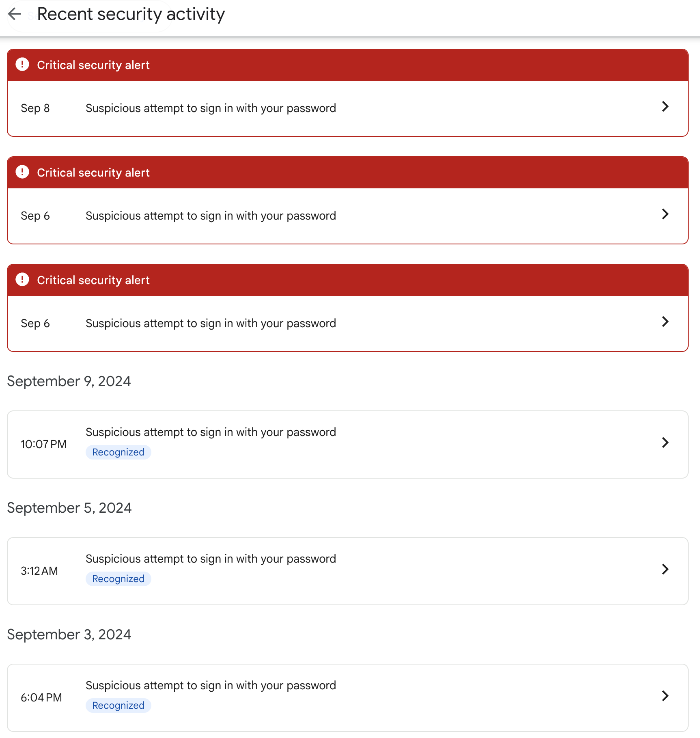Screen dimensions: 700x738
Task: Expand the 6:04 PM activity chevron
Action: point(665,696)
